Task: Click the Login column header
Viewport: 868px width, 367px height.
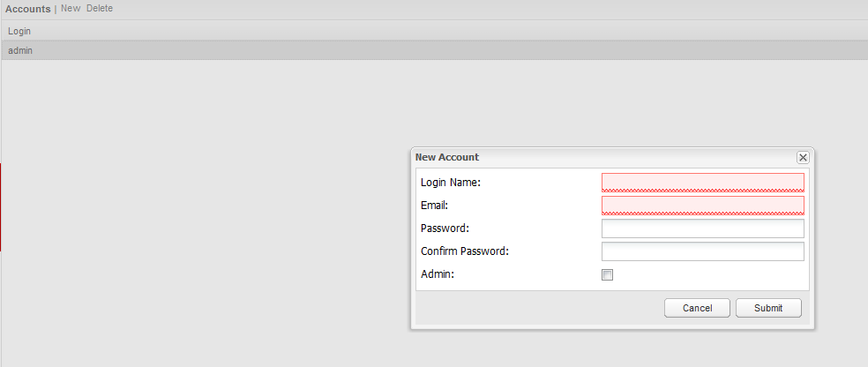Action: click(19, 31)
